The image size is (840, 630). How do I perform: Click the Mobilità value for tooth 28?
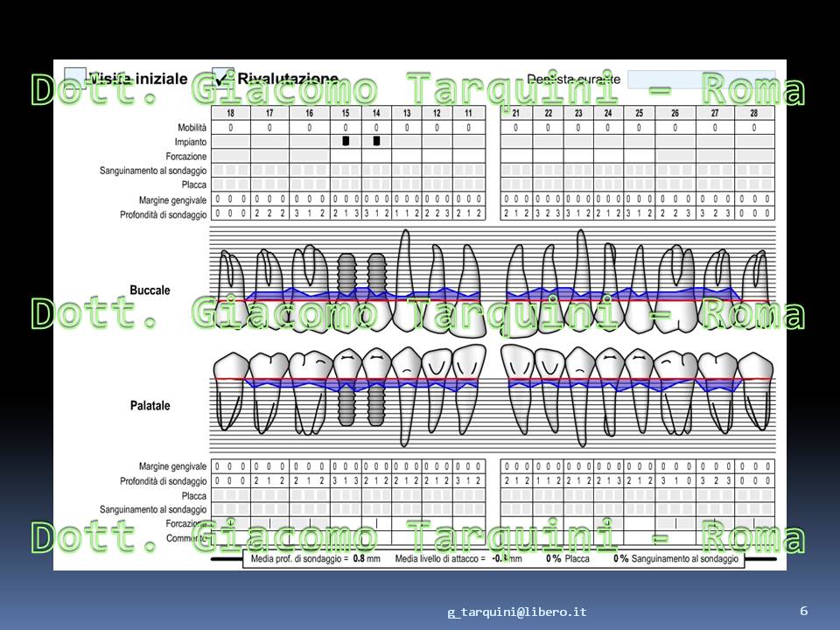(753, 128)
